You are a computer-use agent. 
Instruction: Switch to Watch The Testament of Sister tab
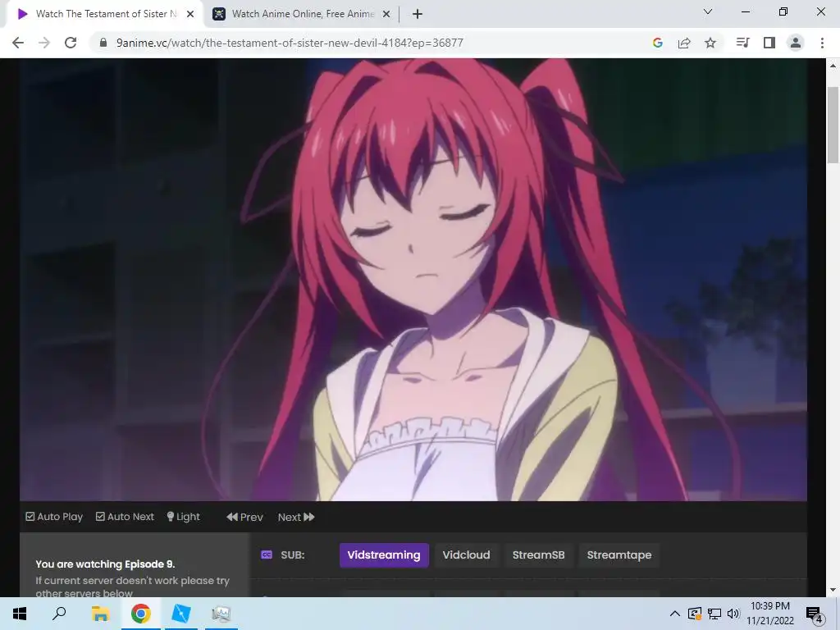pos(105,14)
